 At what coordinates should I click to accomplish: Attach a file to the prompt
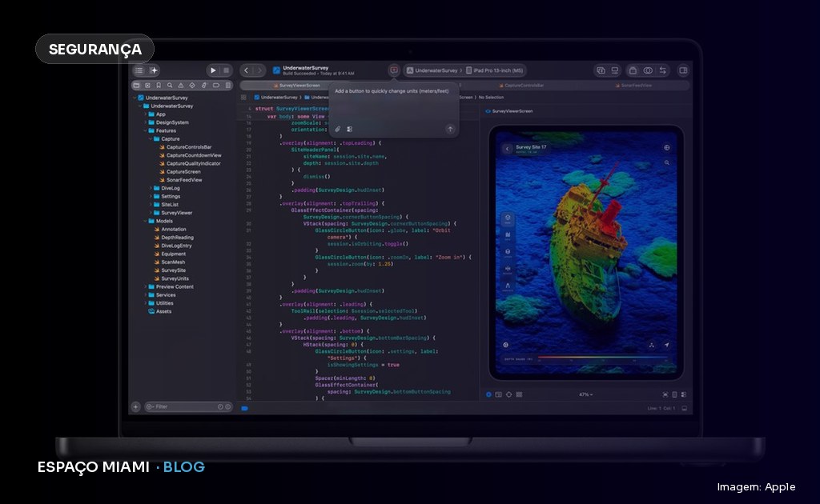(337, 129)
